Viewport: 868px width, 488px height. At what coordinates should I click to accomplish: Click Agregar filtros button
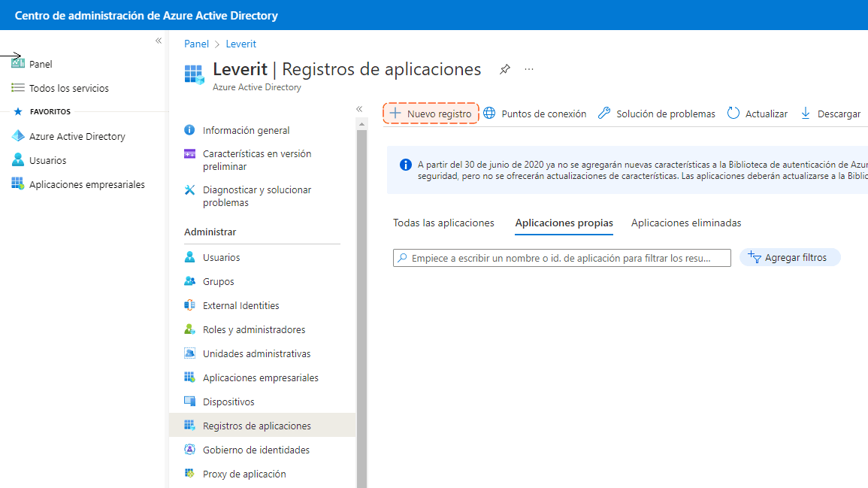[x=790, y=258]
